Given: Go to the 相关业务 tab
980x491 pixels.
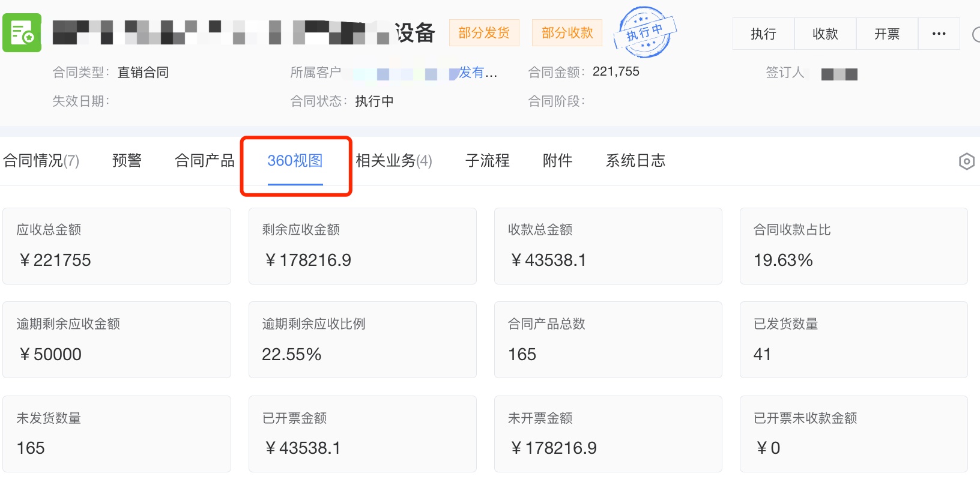Looking at the screenshot, I should tap(393, 161).
